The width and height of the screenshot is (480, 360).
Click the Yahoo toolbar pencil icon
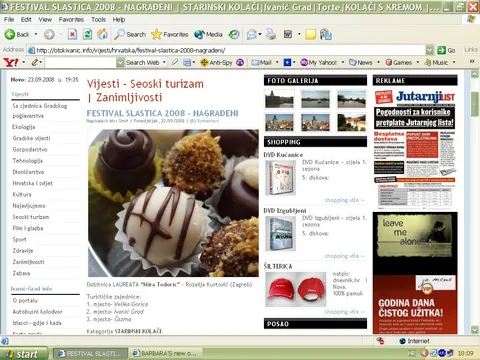[35, 62]
